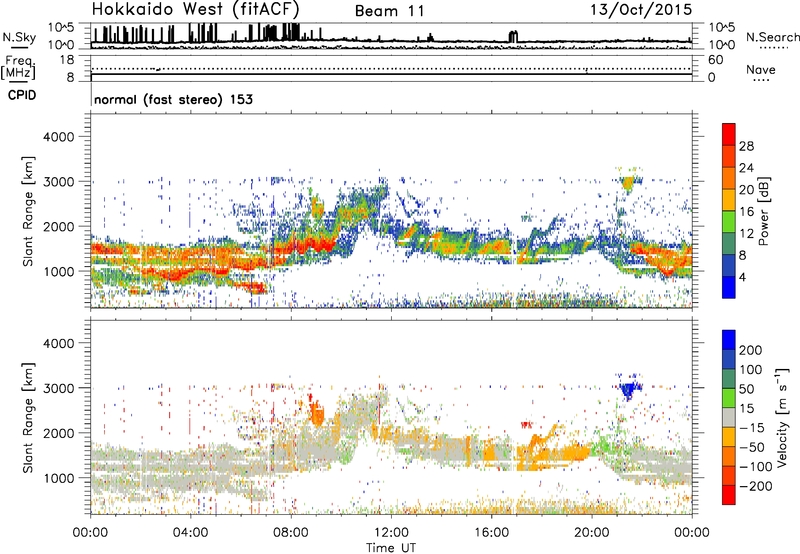
Task: Click the date '13/Oct/2015'
Action: pos(641,10)
